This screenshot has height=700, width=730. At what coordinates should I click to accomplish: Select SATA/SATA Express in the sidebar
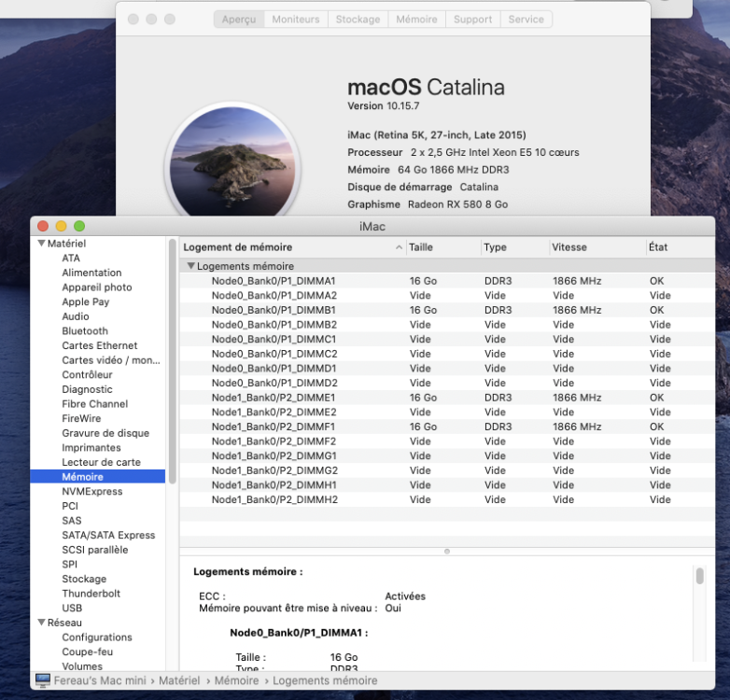point(108,535)
